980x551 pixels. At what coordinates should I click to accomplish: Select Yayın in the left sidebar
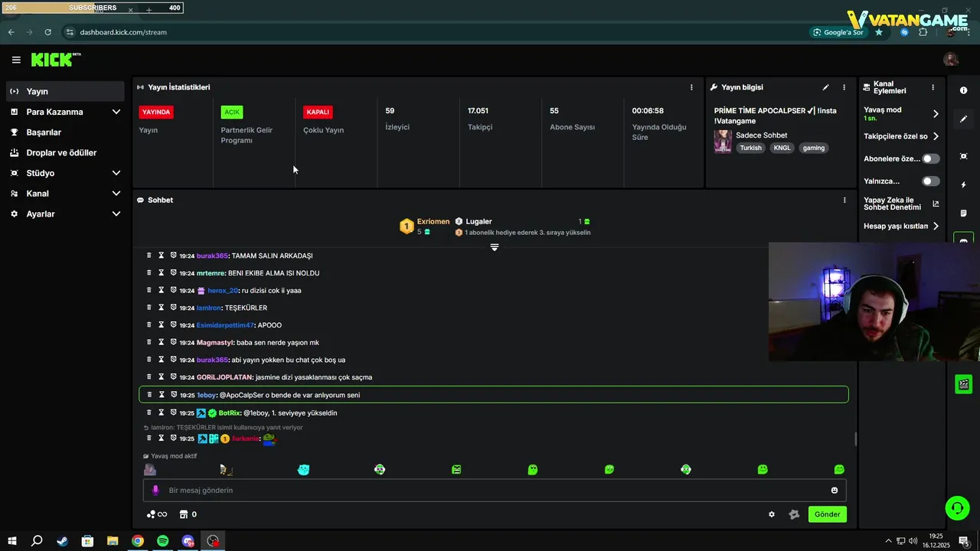65,91
